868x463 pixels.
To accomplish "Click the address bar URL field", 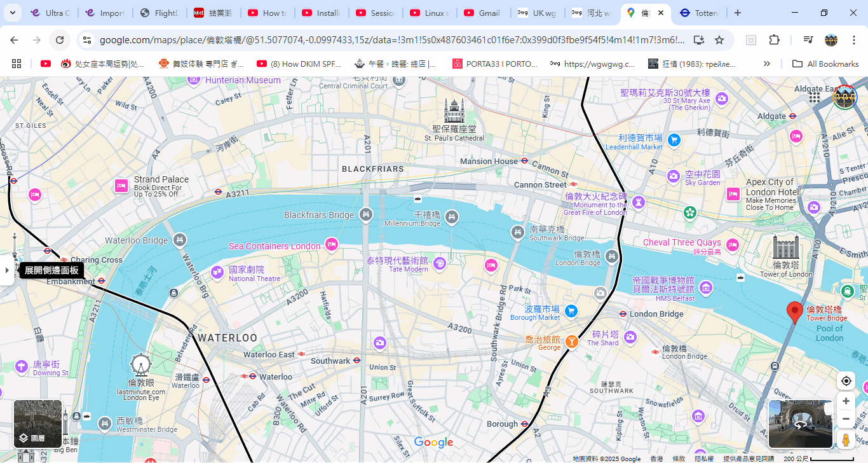I will pos(391,40).
